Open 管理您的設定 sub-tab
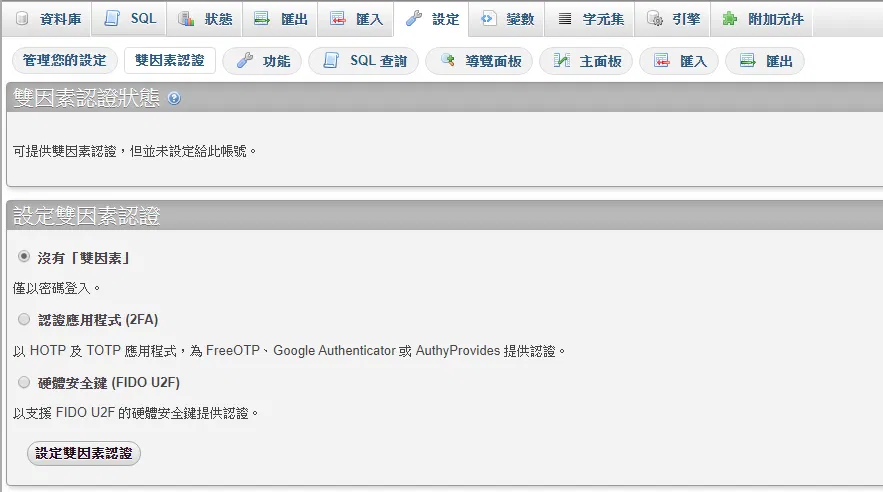The image size is (883, 492). coord(65,60)
